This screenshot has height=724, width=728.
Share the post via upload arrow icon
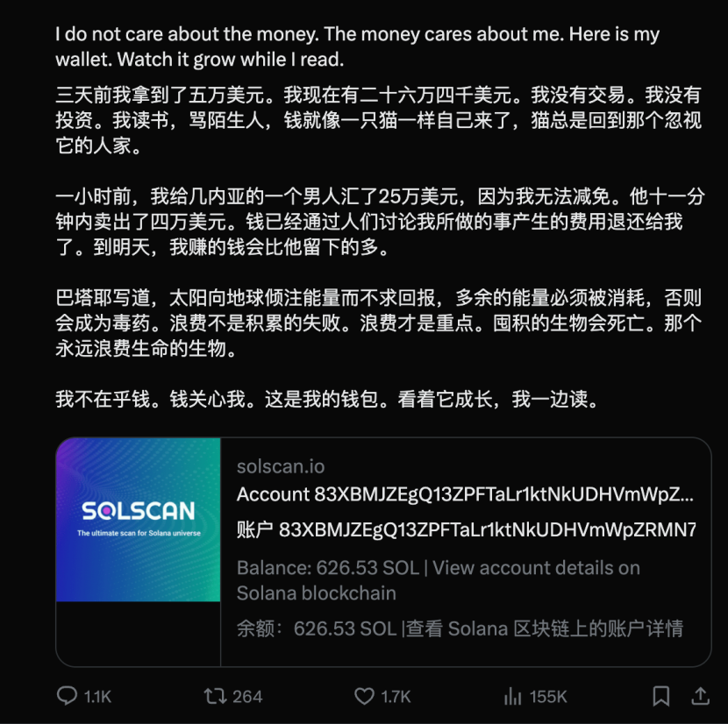click(x=701, y=696)
